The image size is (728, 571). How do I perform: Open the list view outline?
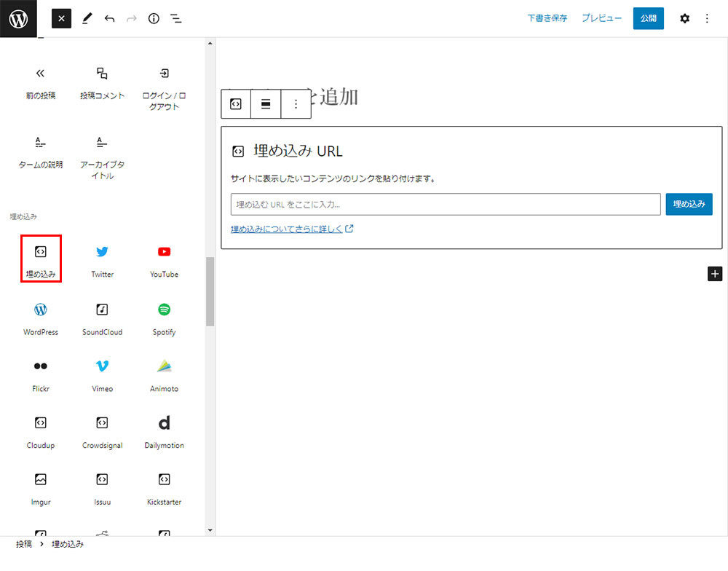[176, 19]
